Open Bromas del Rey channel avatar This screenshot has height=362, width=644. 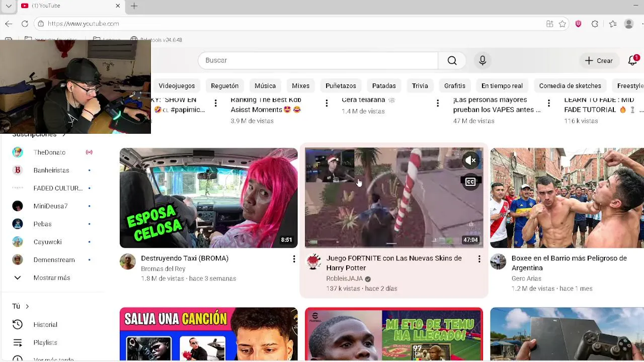click(128, 261)
